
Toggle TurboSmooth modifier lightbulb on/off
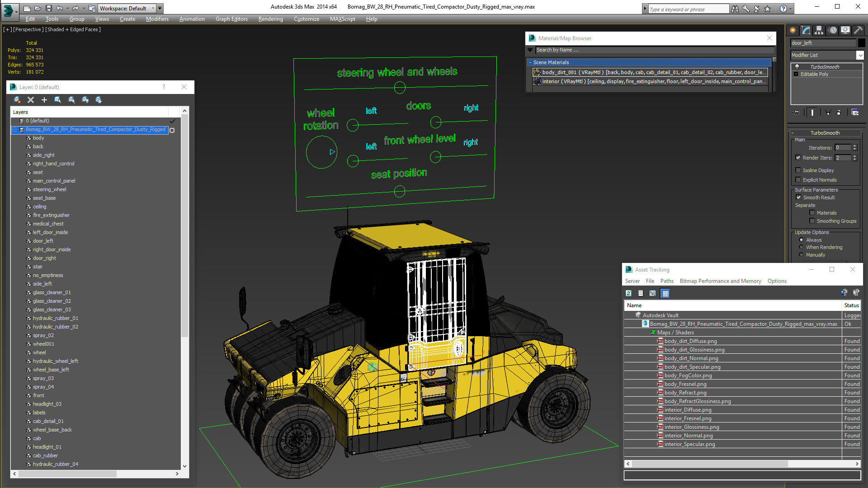pos(797,66)
